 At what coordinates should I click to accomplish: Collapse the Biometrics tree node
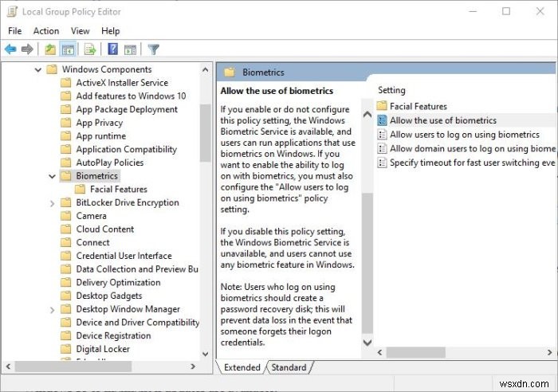click(52, 176)
